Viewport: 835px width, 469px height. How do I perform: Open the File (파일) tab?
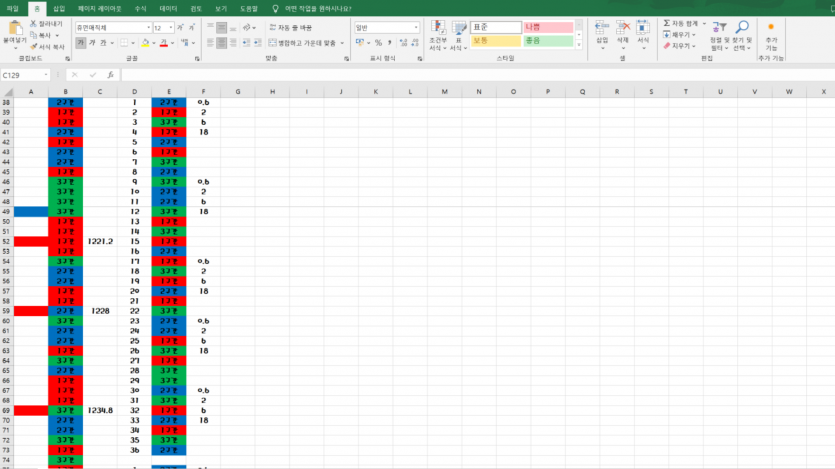point(12,9)
